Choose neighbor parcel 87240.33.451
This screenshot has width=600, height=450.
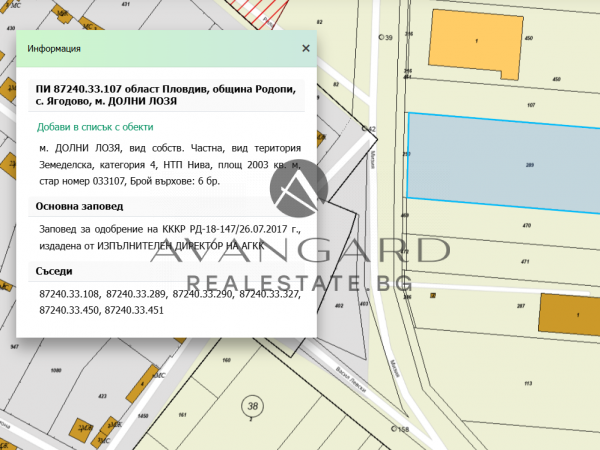point(136,311)
